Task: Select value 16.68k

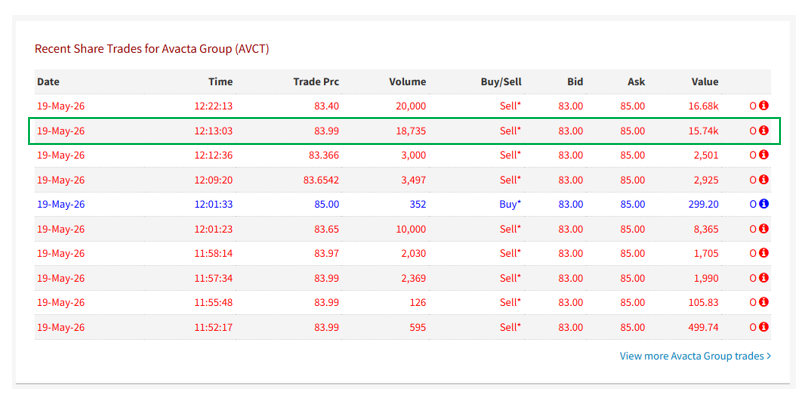Action: [703, 106]
